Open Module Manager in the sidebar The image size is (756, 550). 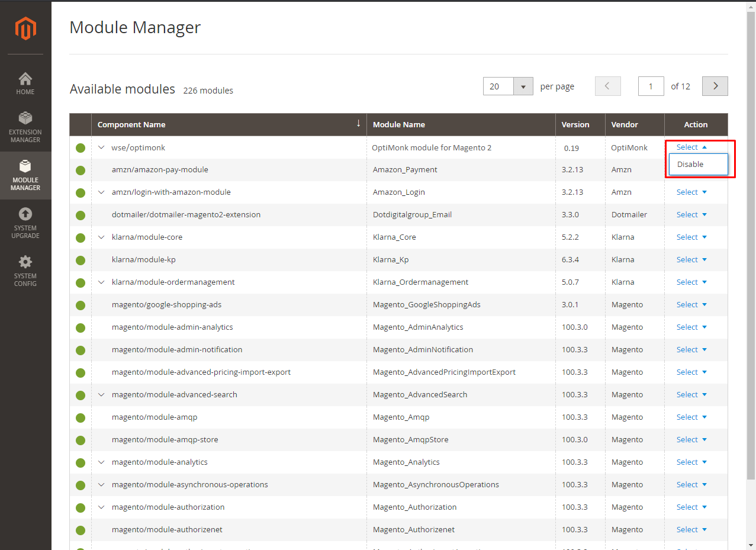[25, 175]
